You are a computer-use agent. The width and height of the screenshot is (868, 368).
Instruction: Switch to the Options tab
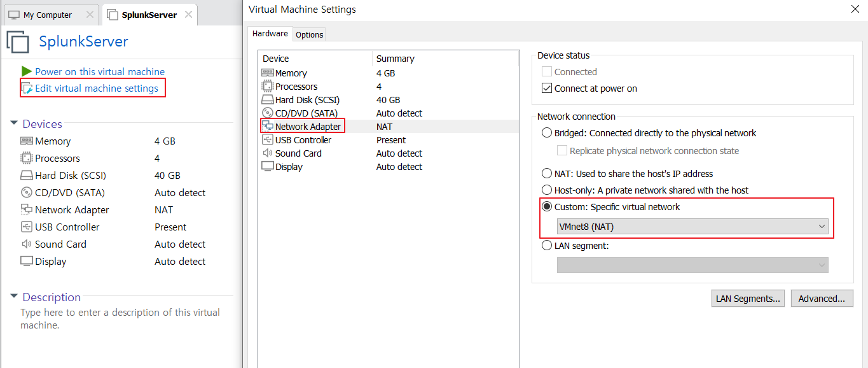pos(310,34)
